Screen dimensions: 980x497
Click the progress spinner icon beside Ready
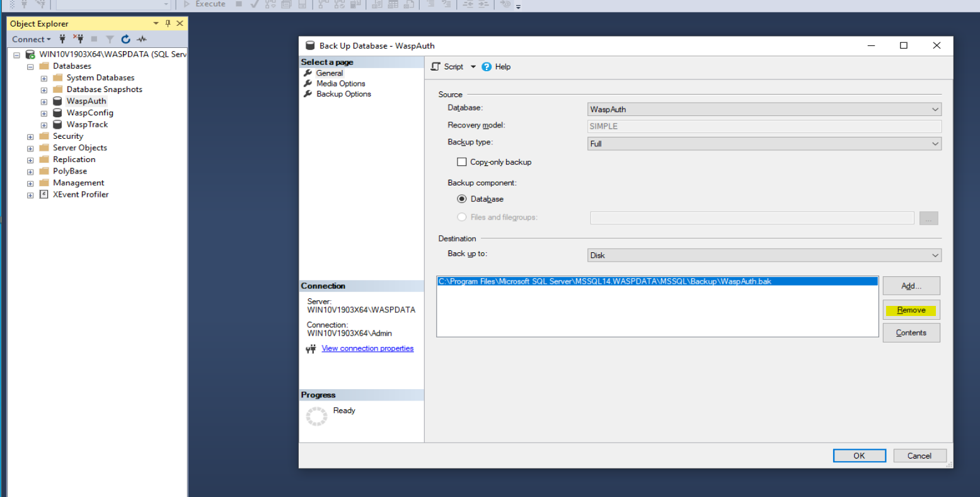[316, 416]
